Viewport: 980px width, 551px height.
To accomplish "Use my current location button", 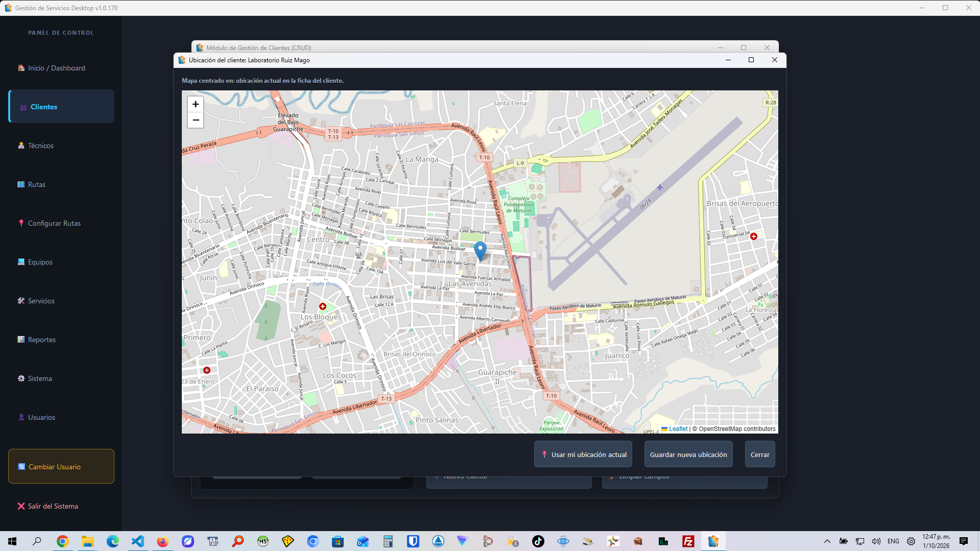I will [x=583, y=454].
